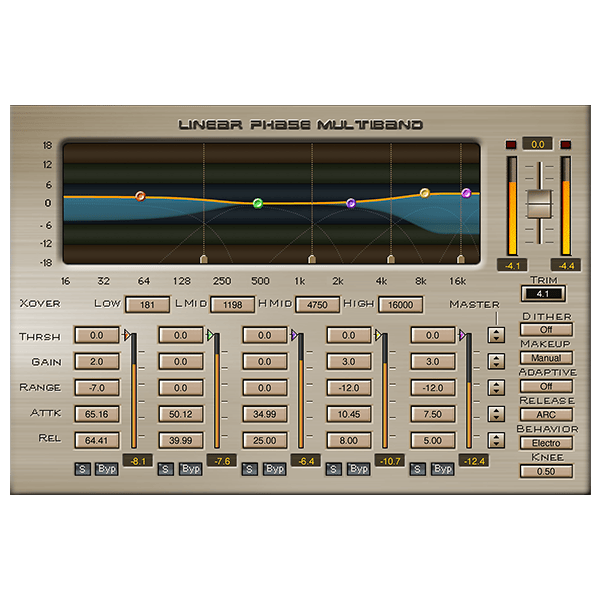This screenshot has width=600, height=600.
Task: Click the magenta threshold arrow of band five
Action: click(462, 336)
